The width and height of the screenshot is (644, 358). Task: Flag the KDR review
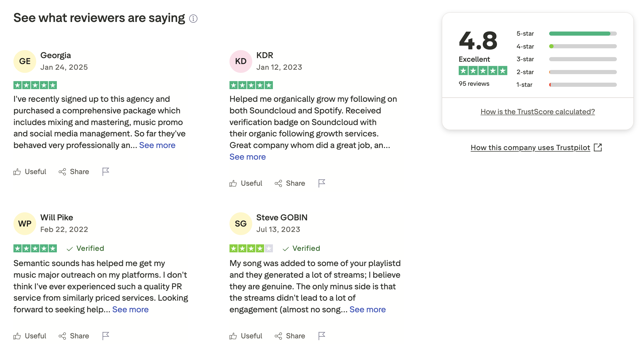click(322, 183)
